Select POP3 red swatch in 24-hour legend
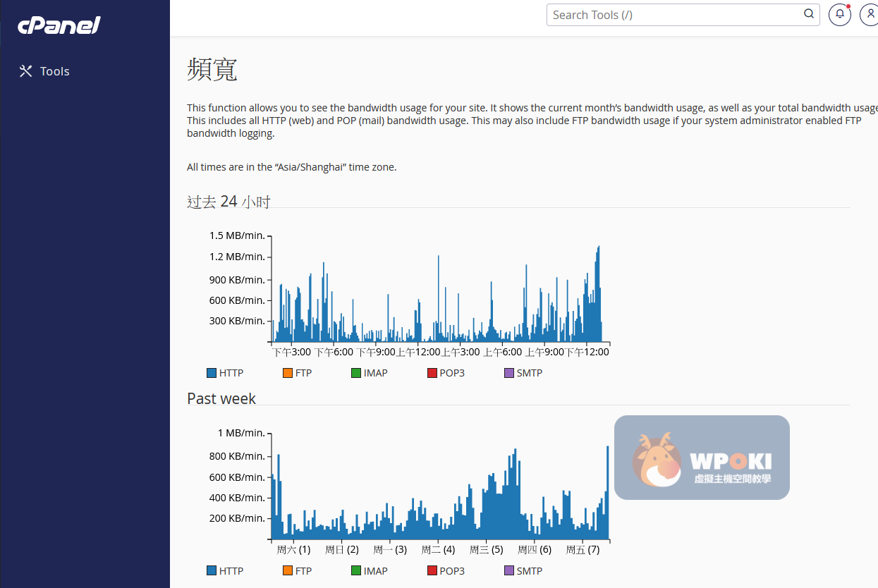This screenshot has height=588, width=878. 432,373
